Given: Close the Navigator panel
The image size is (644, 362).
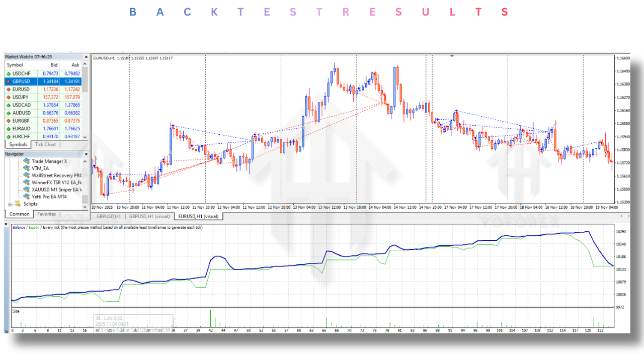Looking at the screenshot, I should tap(86, 154).
